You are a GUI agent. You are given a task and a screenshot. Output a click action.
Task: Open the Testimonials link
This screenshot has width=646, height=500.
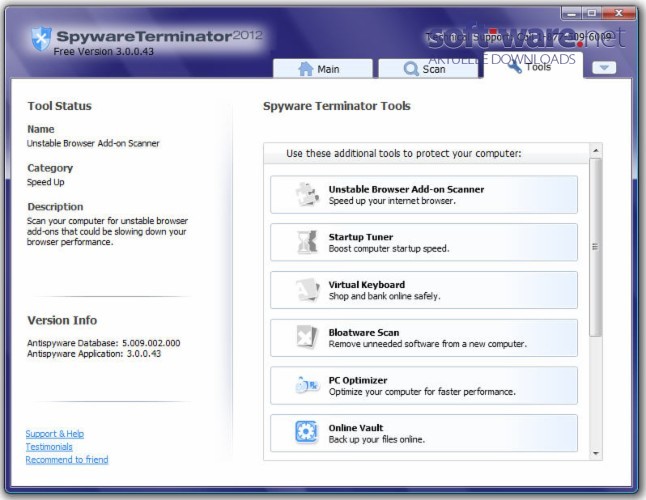49,447
